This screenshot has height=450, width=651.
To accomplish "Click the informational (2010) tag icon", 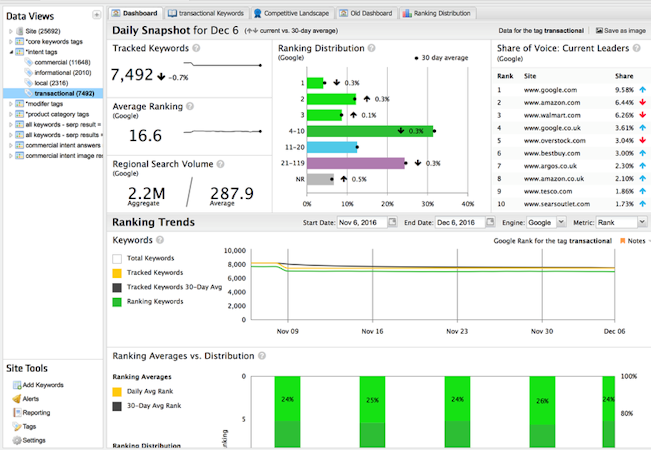I will (x=29, y=73).
